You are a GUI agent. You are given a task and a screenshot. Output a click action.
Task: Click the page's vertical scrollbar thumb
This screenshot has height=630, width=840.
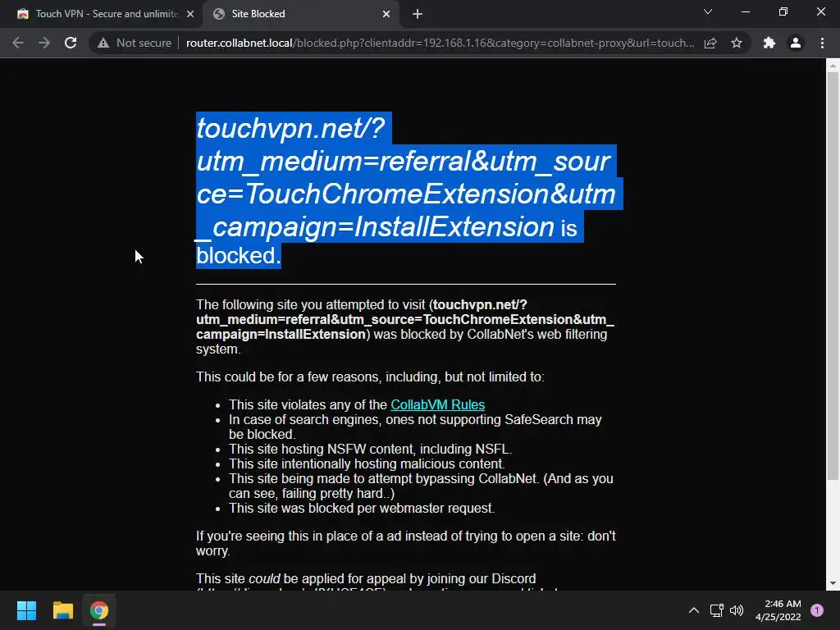833,276
